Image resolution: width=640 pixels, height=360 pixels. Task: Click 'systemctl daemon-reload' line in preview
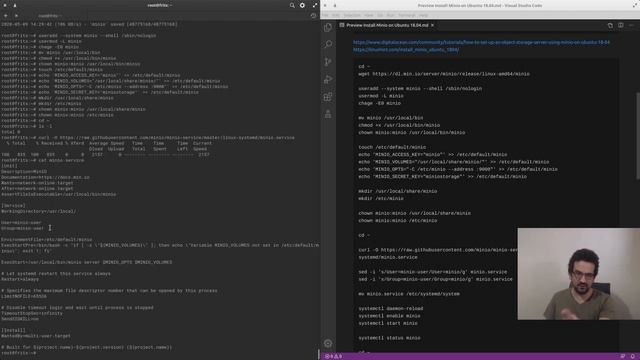(x=391, y=308)
